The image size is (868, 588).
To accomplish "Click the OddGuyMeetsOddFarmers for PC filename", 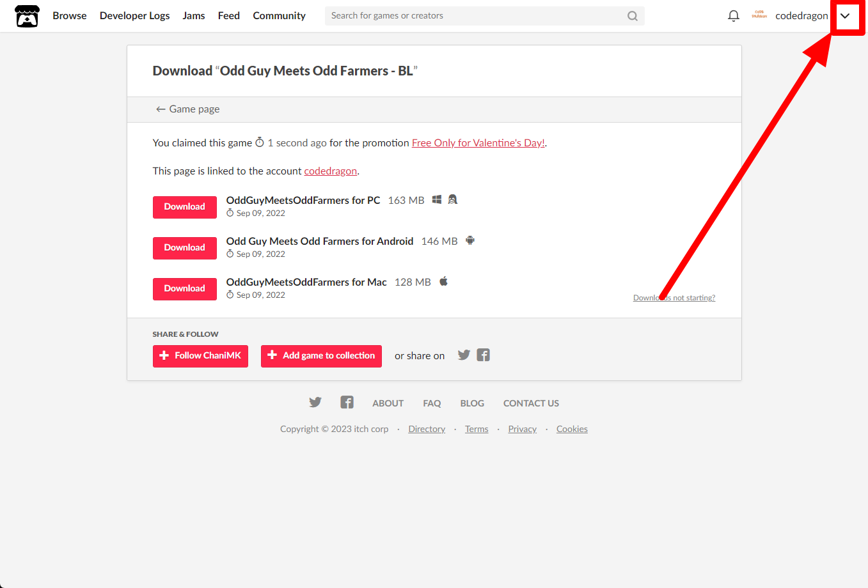I will pos(303,201).
